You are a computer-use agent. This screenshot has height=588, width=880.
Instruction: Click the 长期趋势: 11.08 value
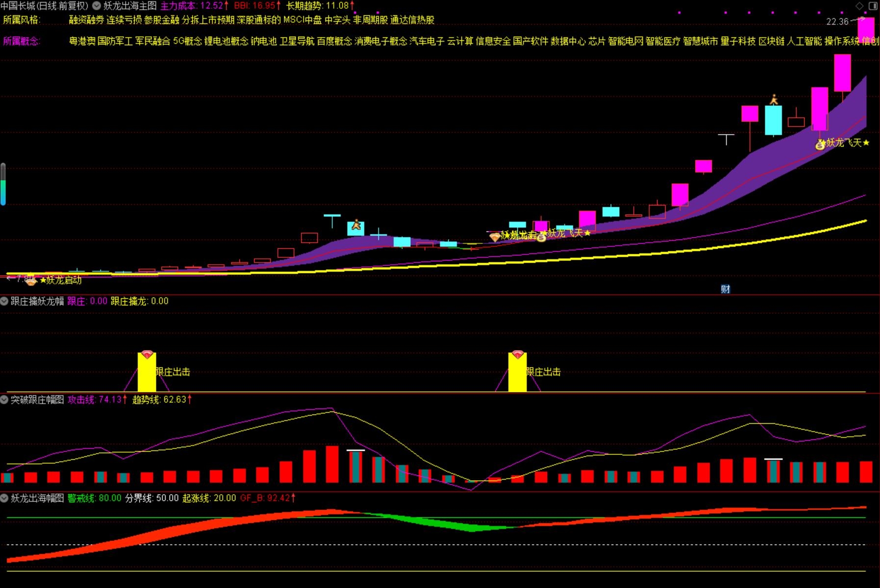tap(320, 6)
